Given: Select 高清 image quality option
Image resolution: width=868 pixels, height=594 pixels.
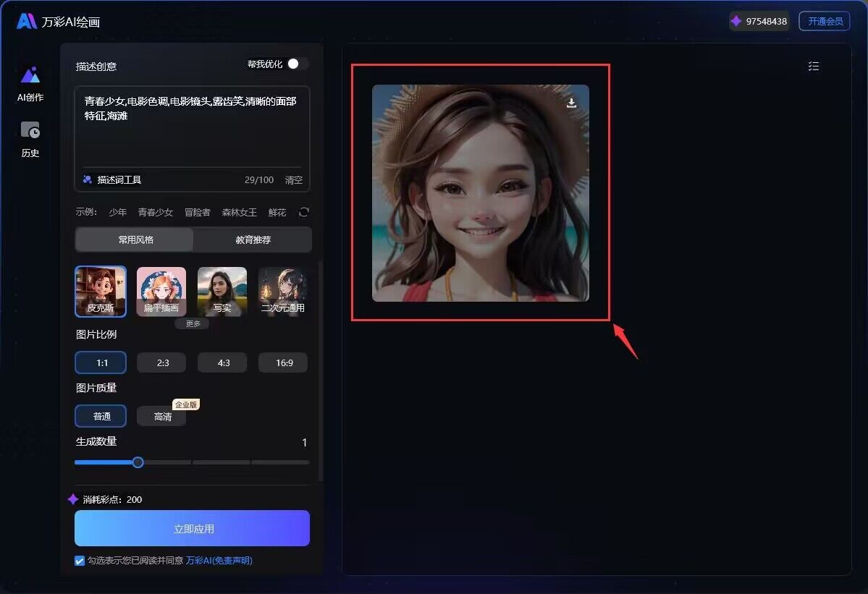Looking at the screenshot, I should coord(162,417).
